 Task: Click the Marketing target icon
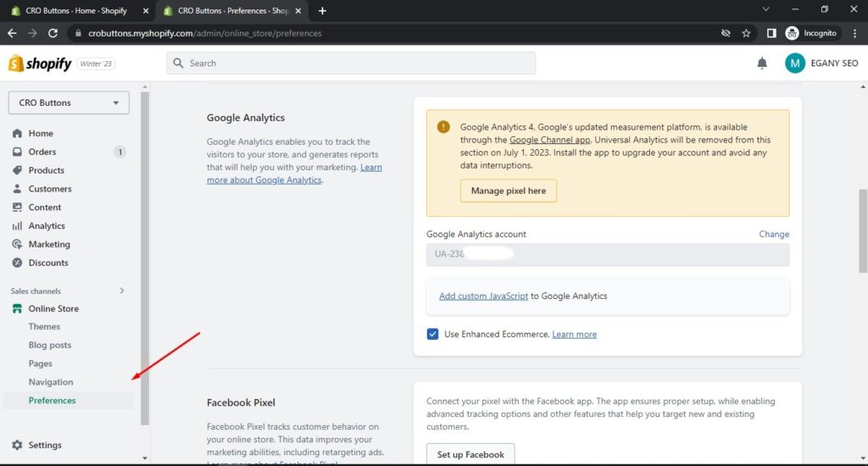click(17, 244)
